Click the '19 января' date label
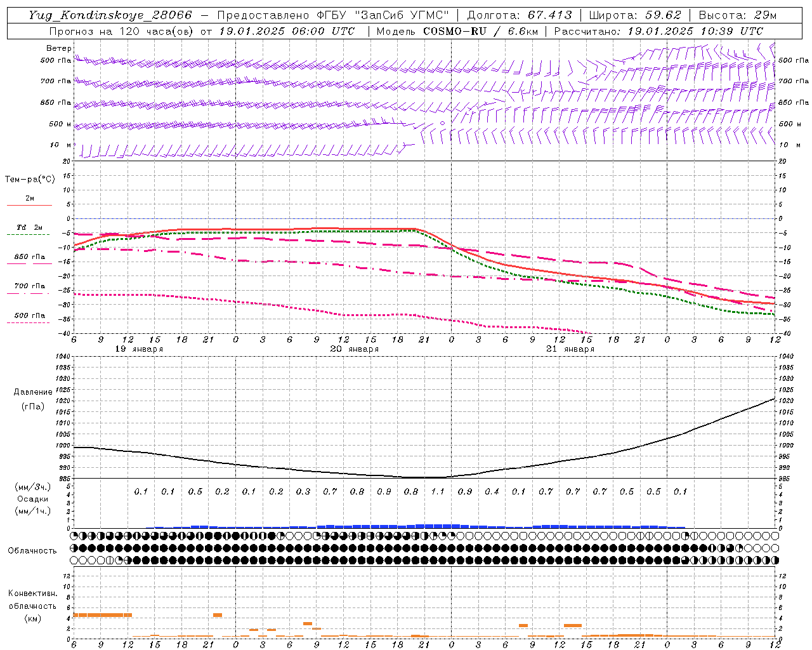 click(139, 349)
